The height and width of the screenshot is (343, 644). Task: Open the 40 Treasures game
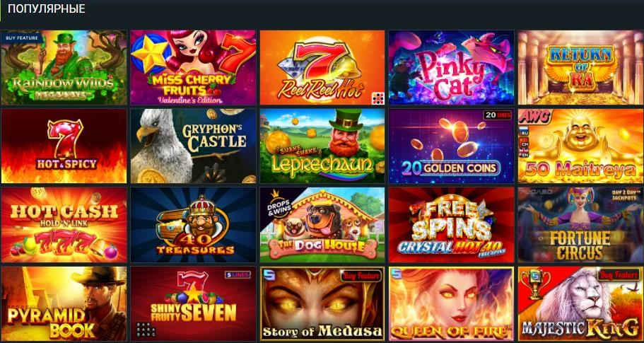[193, 225]
